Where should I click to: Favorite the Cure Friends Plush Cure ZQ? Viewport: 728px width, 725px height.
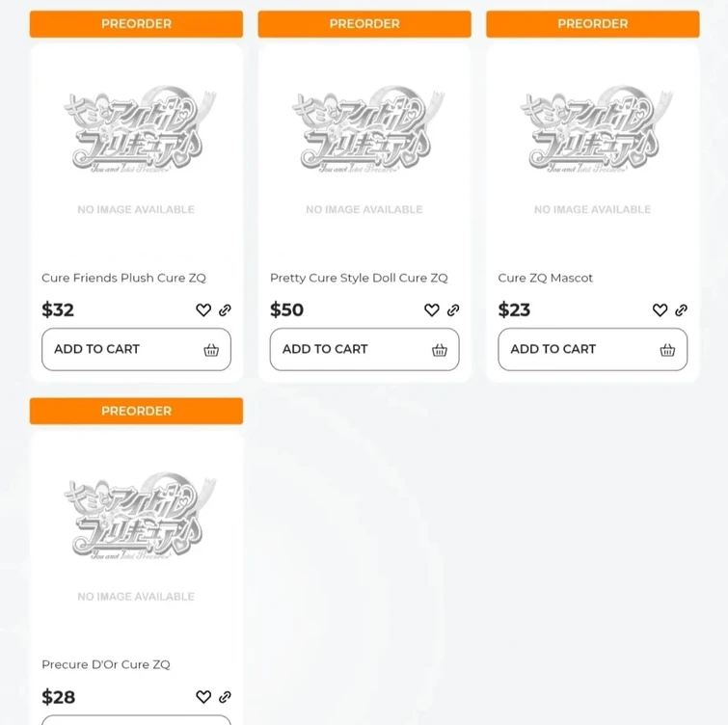pyautogui.click(x=203, y=310)
